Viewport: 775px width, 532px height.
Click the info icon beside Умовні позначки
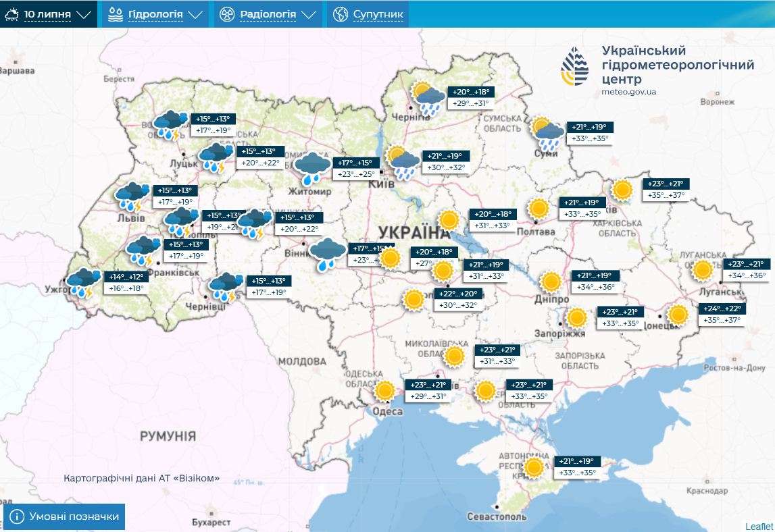(x=16, y=517)
